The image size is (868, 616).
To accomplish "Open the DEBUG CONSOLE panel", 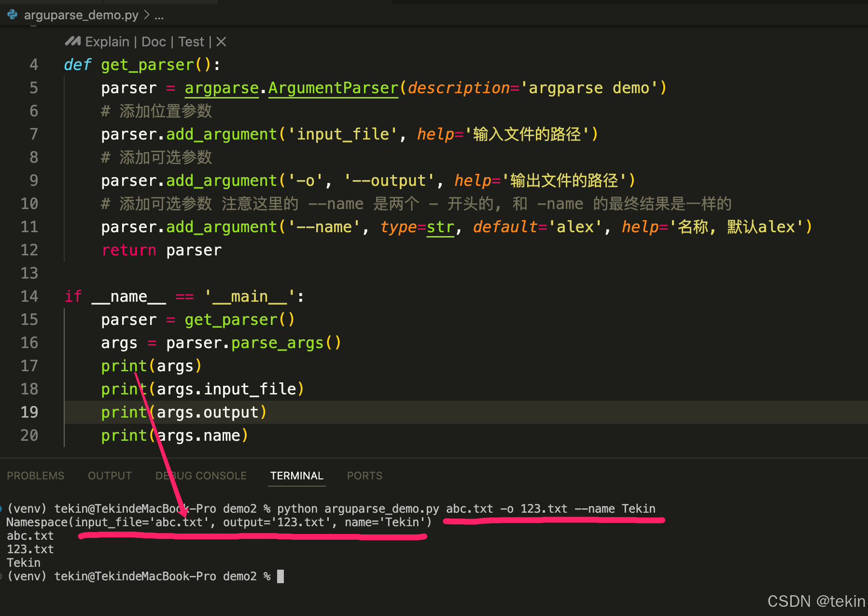I will tap(201, 476).
